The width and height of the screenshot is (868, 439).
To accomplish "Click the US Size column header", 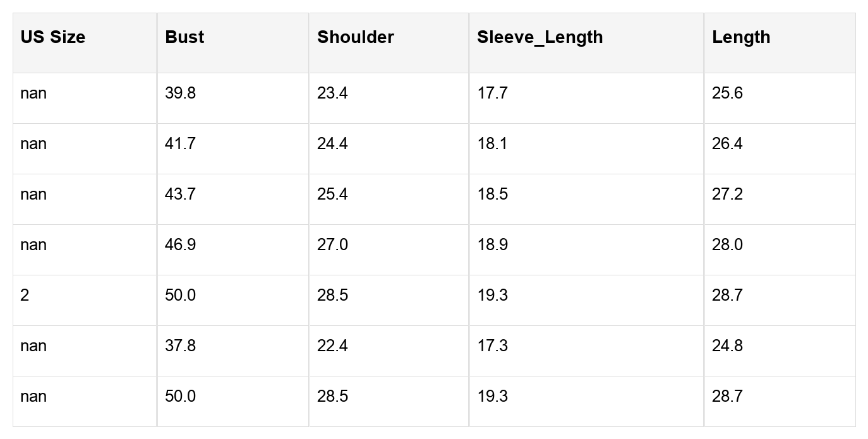I will [x=52, y=37].
